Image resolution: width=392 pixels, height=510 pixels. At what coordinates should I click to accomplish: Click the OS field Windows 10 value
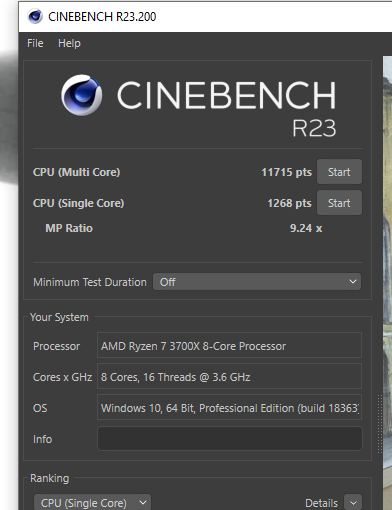pyautogui.click(x=229, y=408)
